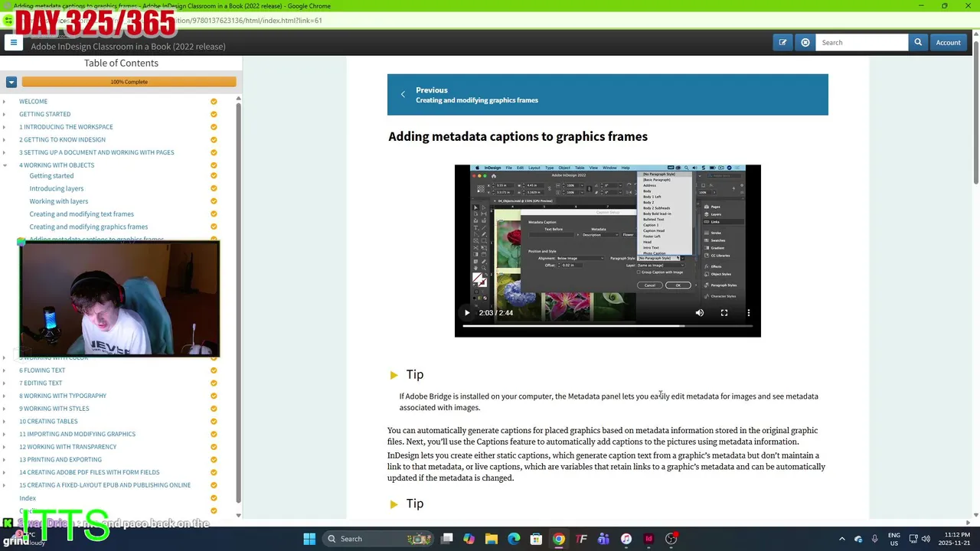Image resolution: width=980 pixels, height=551 pixels.
Task: Expand the WELCOME chapter arrow
Action: pos(4,101)
